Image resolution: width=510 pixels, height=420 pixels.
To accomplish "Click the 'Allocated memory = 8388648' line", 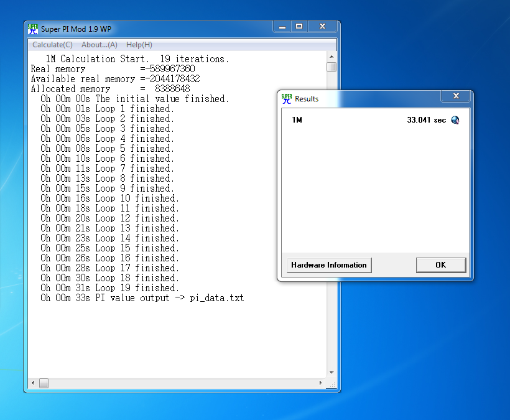I will (111, 89).
